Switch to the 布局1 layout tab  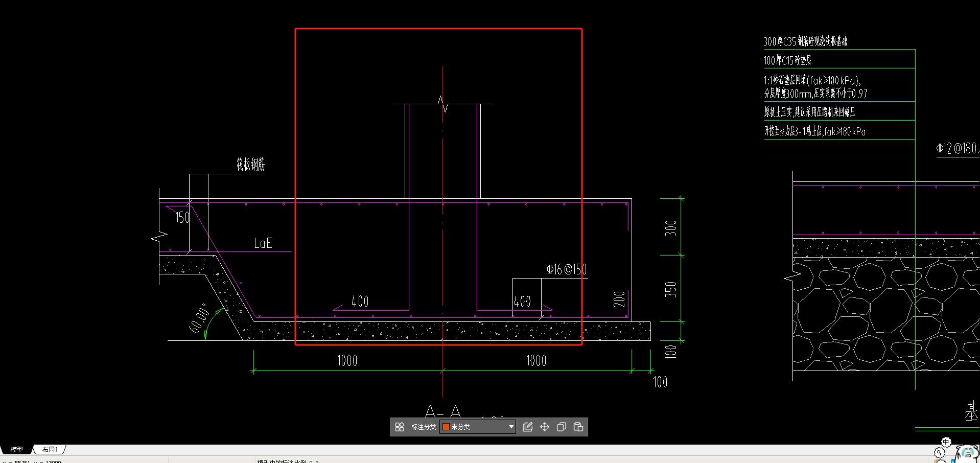tap(50, 450)
